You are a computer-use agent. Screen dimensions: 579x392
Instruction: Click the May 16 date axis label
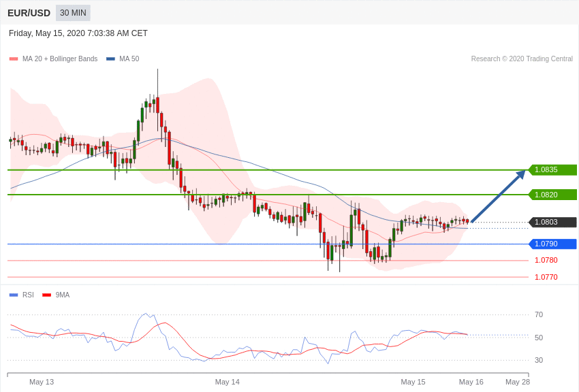pyautogui.click(x=471, y=382)
